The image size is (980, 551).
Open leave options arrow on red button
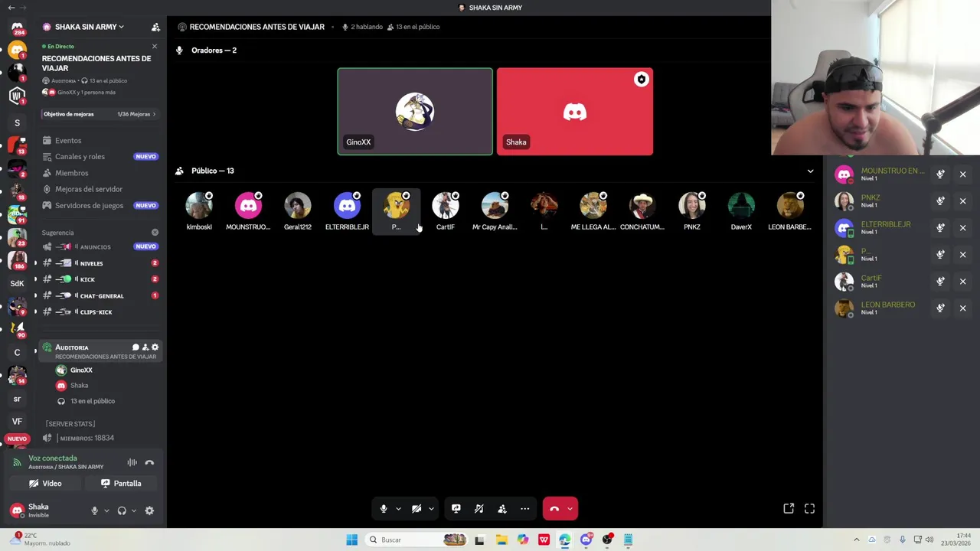click(570, 508)
